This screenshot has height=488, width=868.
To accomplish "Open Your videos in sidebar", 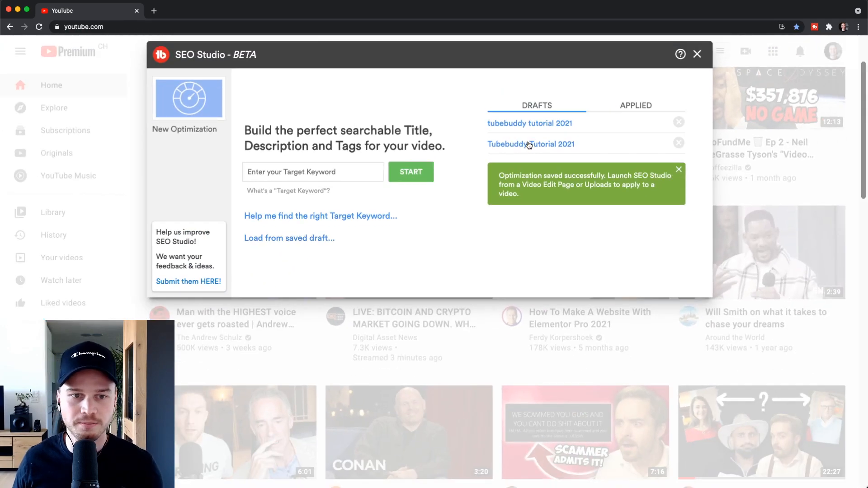I will (x=63, y=257).
